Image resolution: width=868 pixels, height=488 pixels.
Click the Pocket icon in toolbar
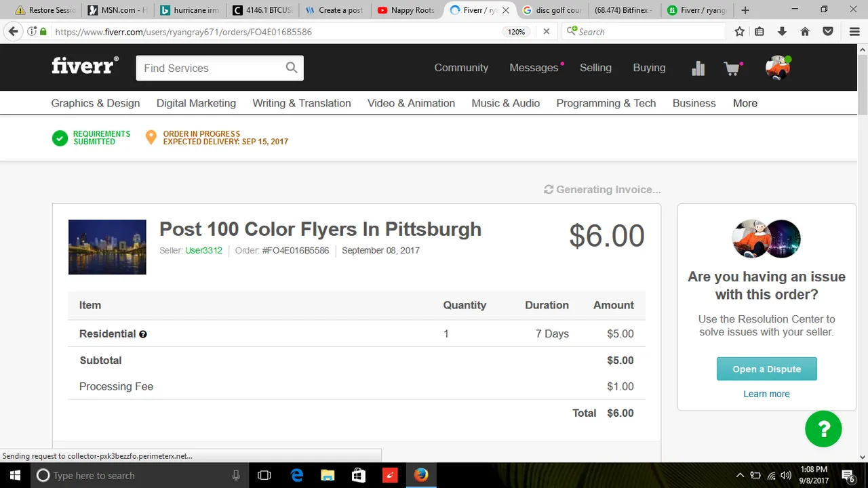pos(828,31)
